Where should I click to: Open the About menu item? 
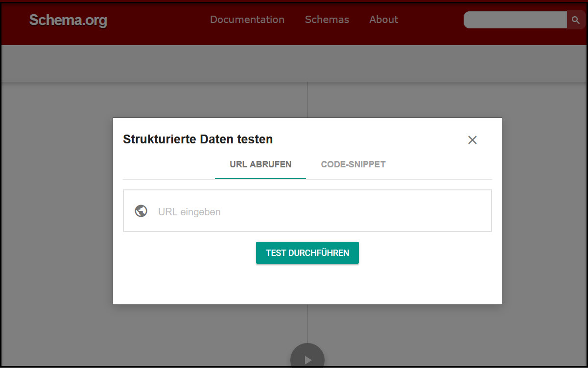coord(384,20)
